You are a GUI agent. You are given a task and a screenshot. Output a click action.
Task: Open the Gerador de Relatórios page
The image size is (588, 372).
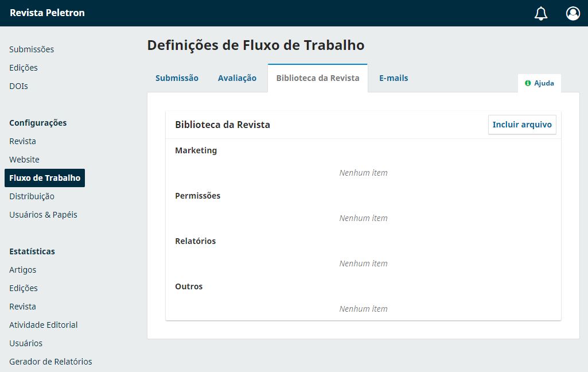point(50,361)
